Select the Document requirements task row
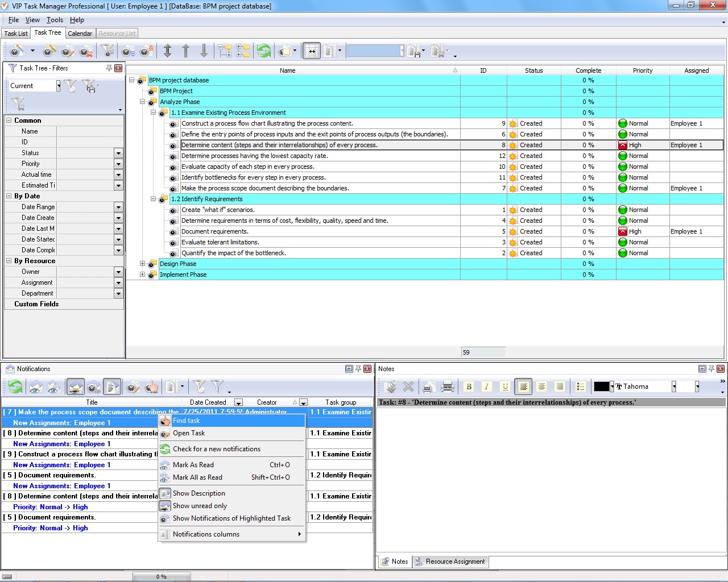 click(x=214, y=231)
